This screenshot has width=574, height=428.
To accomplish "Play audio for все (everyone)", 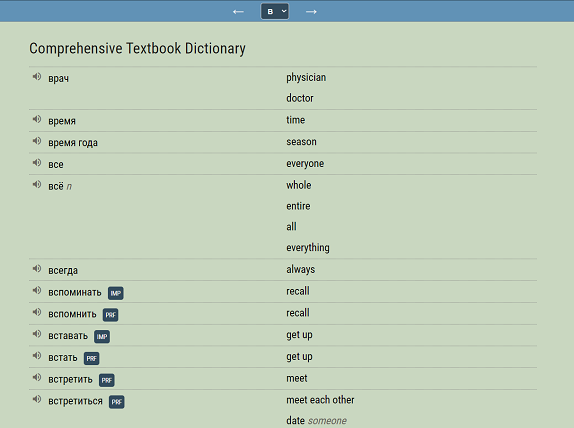I will (x=37, y=162).
